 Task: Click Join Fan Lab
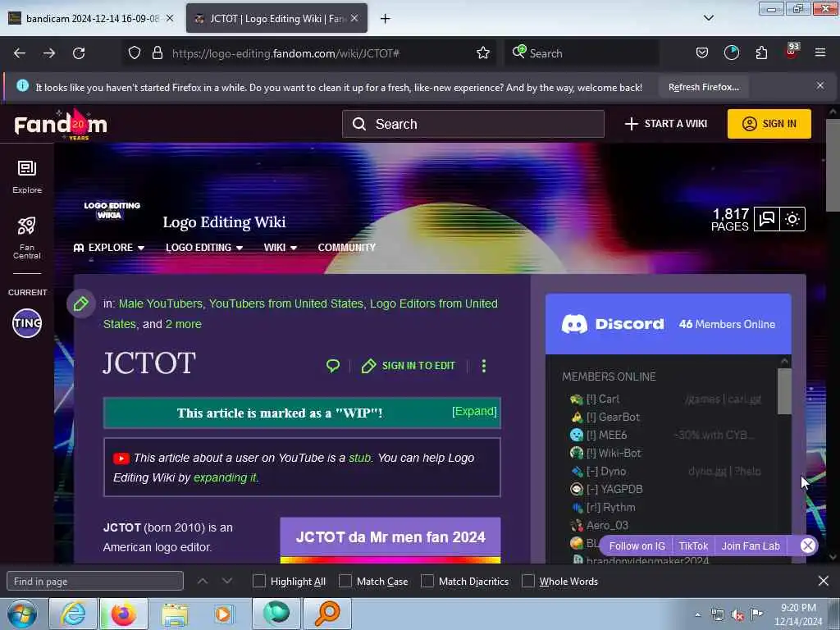coord(751,546)
